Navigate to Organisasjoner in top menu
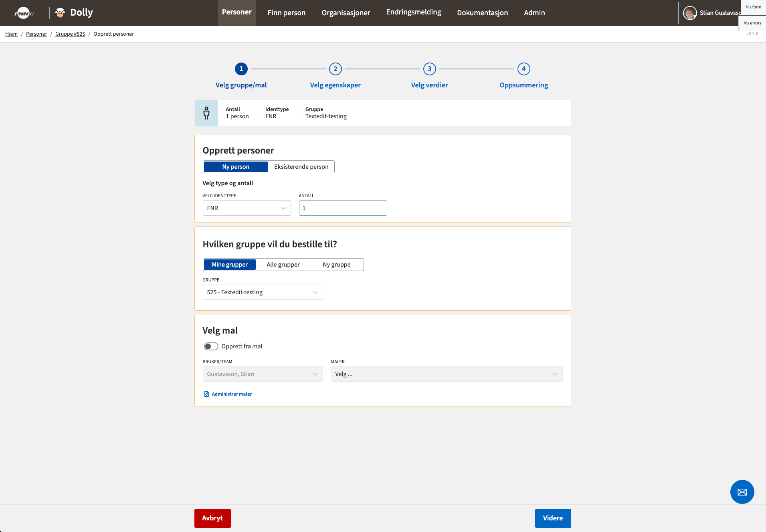The height and width of the screenshot is (532, 766). (346, 13)
